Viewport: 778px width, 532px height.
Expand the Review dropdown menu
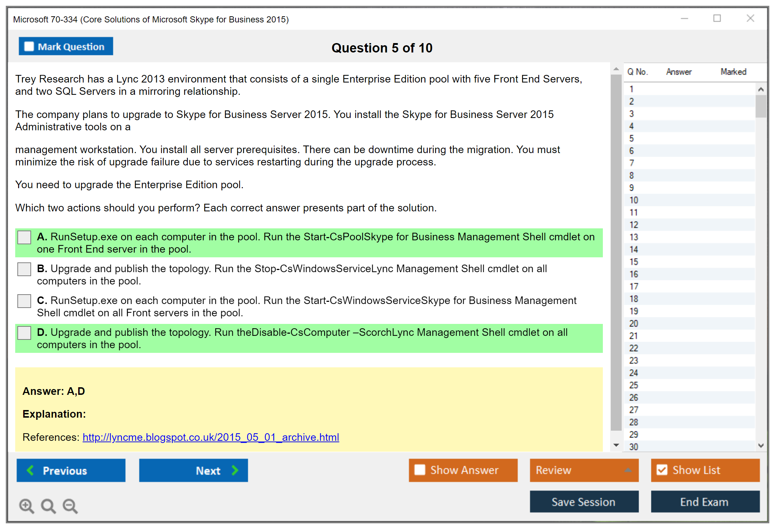tap(628, 470)
